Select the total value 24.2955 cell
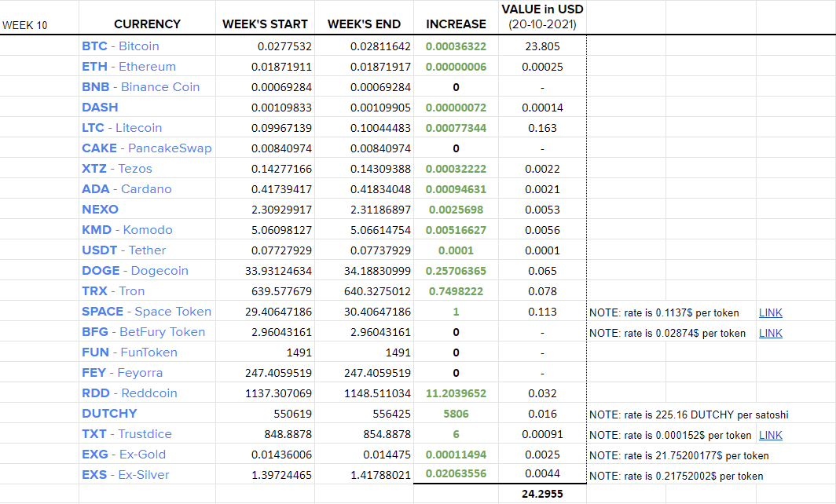 (542, 494)
